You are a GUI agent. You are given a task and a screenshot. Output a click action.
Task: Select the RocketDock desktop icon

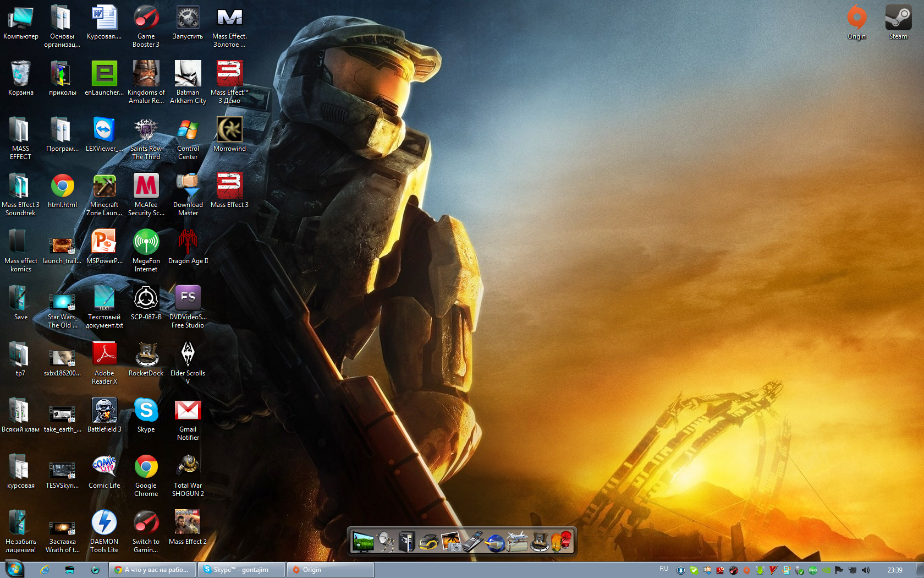tap(146, 359)
